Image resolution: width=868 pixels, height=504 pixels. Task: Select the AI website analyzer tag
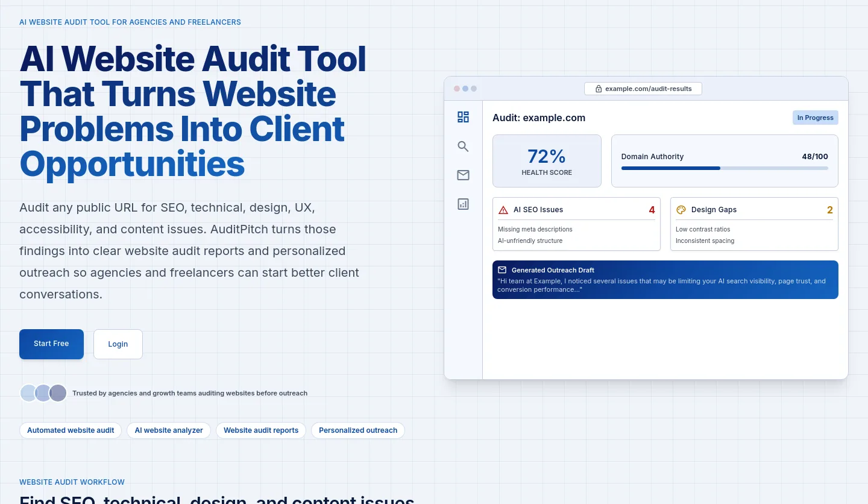[x=169, y=430]
